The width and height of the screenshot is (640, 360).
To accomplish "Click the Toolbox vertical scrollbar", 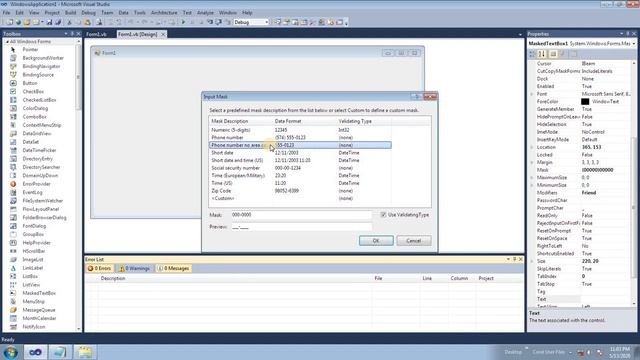I will pos(78,186).
